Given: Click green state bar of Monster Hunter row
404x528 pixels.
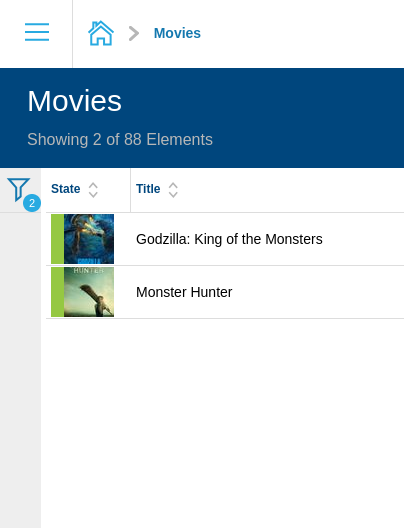Looking at the screenshot, I should pyautogui.click(x=58, y=292).
